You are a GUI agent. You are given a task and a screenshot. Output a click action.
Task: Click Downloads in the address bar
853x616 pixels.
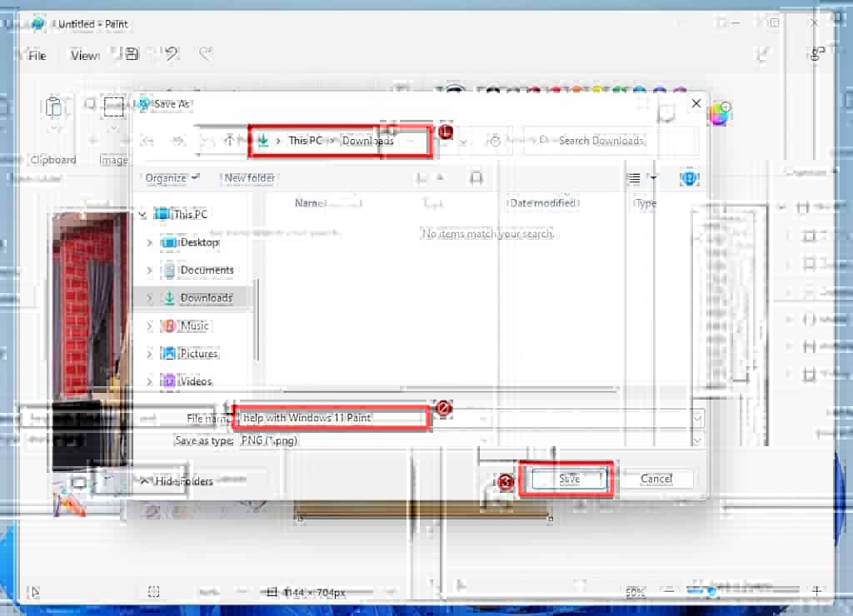click(367, 141)
